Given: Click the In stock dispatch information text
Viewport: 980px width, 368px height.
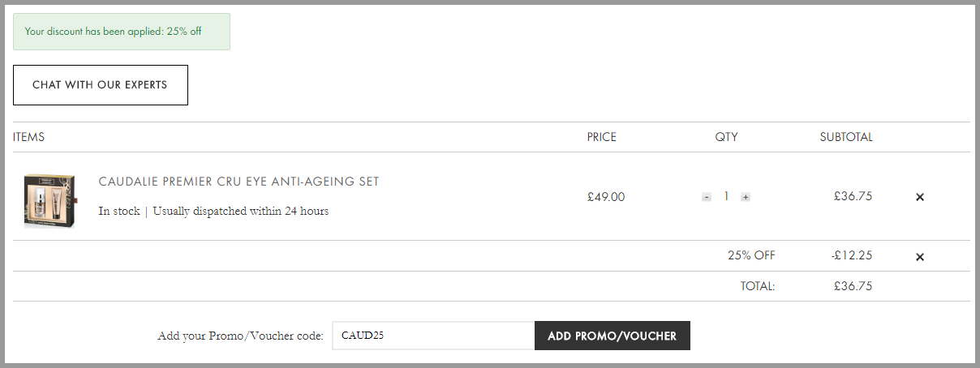Looking at the screenshot, I should click(213, 212).
